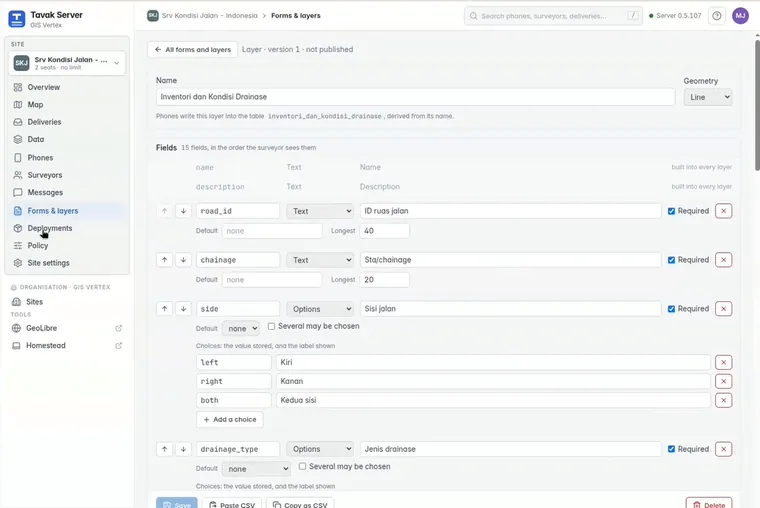Click the 'Sisi jalan' label field
The image size is (760, 508).
[510, 309]
